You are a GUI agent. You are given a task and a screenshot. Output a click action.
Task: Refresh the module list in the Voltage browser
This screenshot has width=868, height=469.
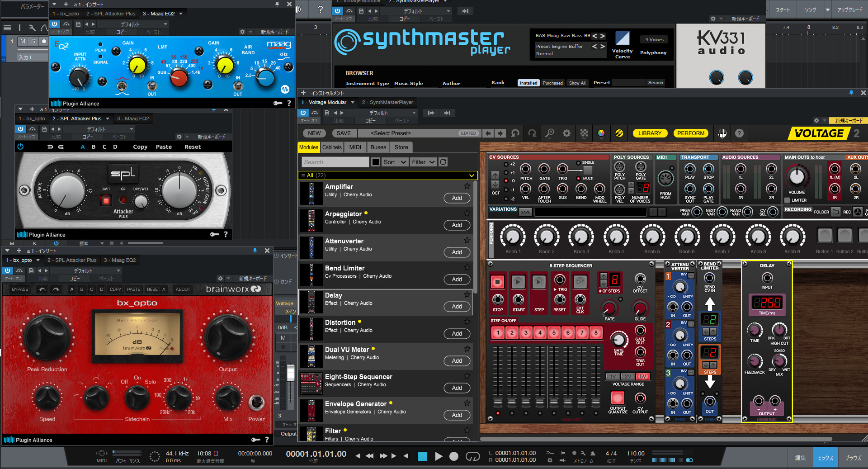443,162
